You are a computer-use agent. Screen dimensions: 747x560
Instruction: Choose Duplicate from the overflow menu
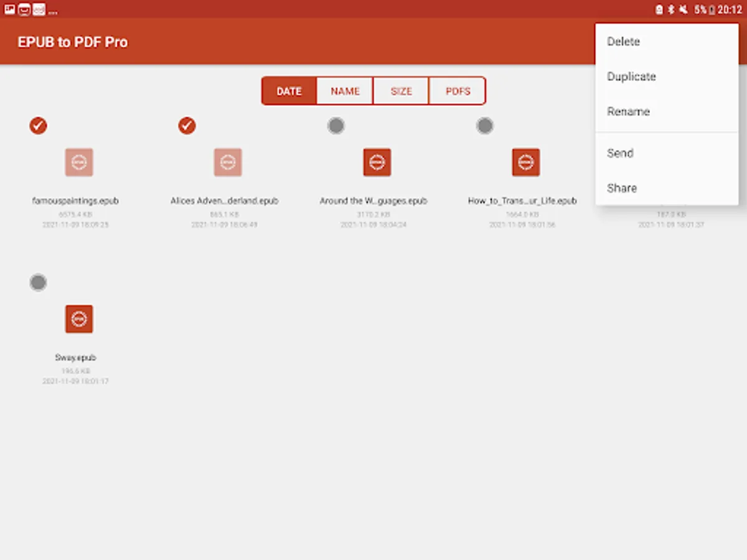pos(667,77)
